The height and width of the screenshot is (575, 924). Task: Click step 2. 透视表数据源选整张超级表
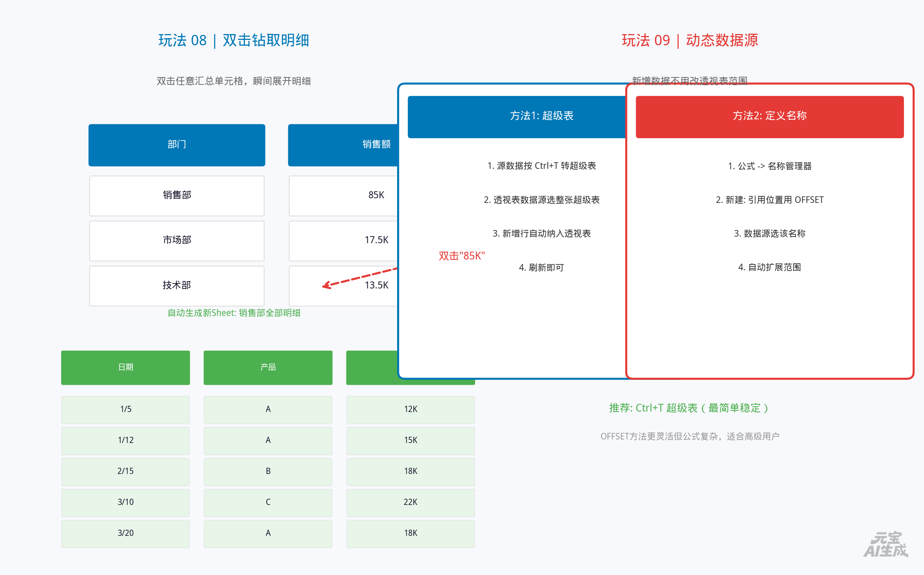tap(542, 200)
